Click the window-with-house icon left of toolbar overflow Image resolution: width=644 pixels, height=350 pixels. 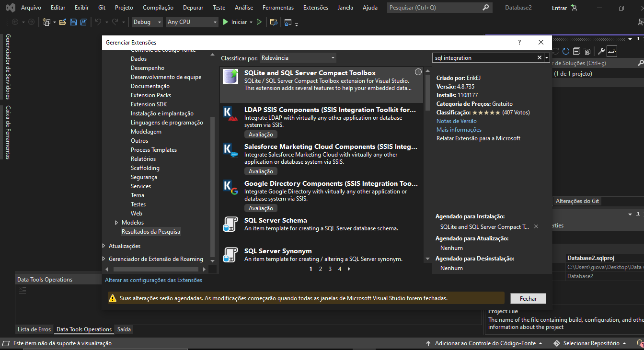(288, 22)
